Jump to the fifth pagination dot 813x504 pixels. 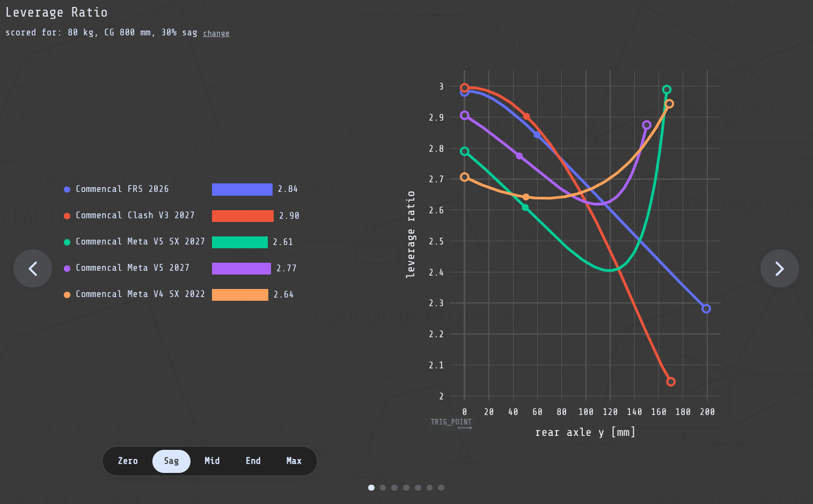point(418,487)
